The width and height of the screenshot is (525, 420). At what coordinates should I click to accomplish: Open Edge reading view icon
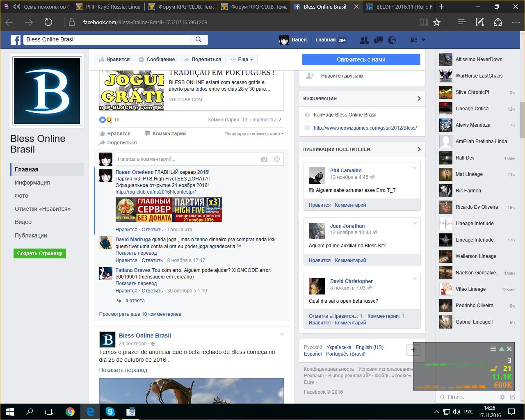424,22
